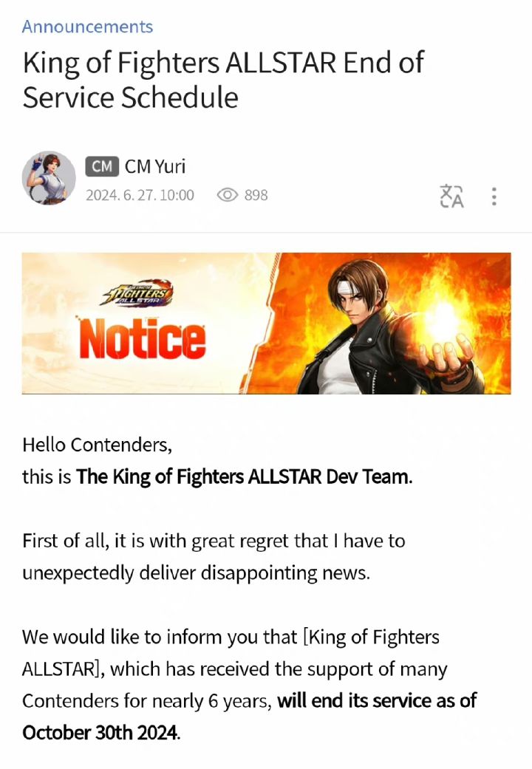532x769 pixels.
Task: Open the CM Yuri author name
Action: click(x=155, y=167)
